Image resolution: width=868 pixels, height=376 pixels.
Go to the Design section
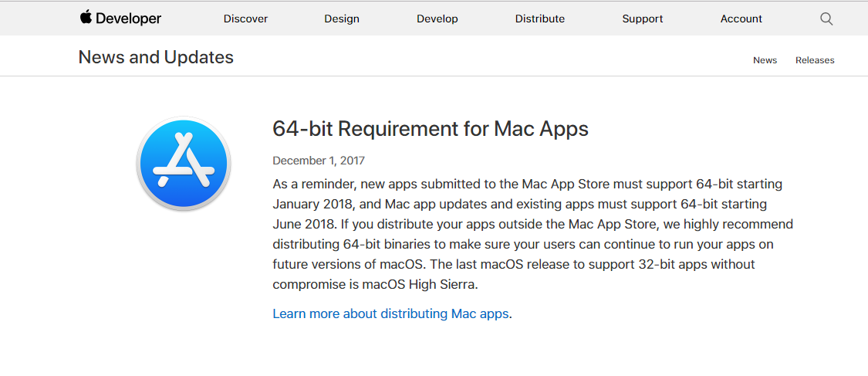click(342, 19)
